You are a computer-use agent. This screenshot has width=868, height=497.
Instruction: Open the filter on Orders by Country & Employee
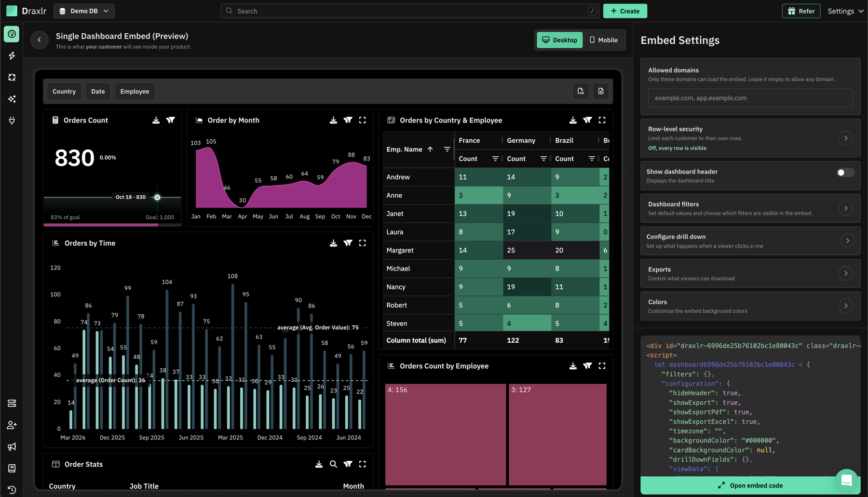(587, 120)
